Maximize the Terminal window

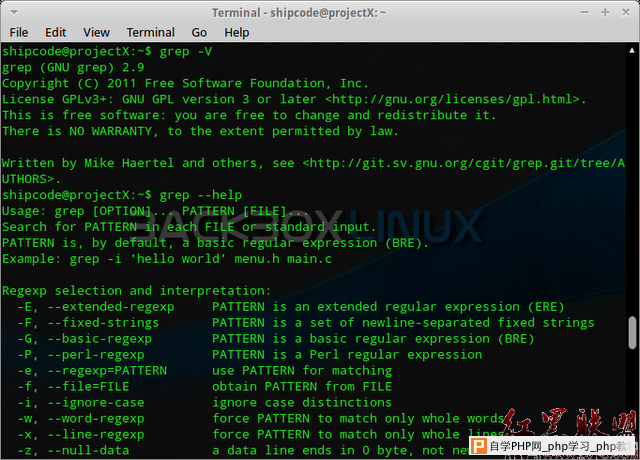click(605, 12)
